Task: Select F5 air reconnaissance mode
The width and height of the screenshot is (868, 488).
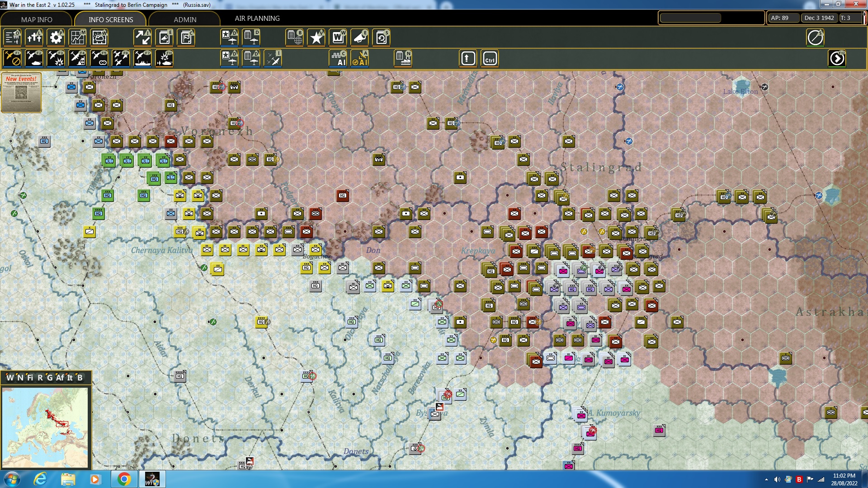Action: point(99,59)
